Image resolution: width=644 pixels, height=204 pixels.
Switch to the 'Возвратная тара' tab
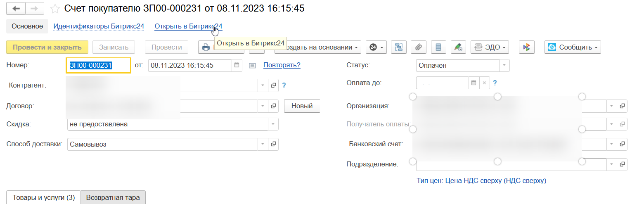(113, 197)
